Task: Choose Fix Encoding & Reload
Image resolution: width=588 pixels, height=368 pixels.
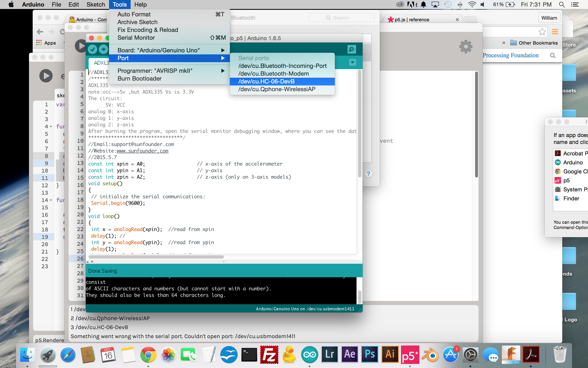Action: [x=169, y=30]
